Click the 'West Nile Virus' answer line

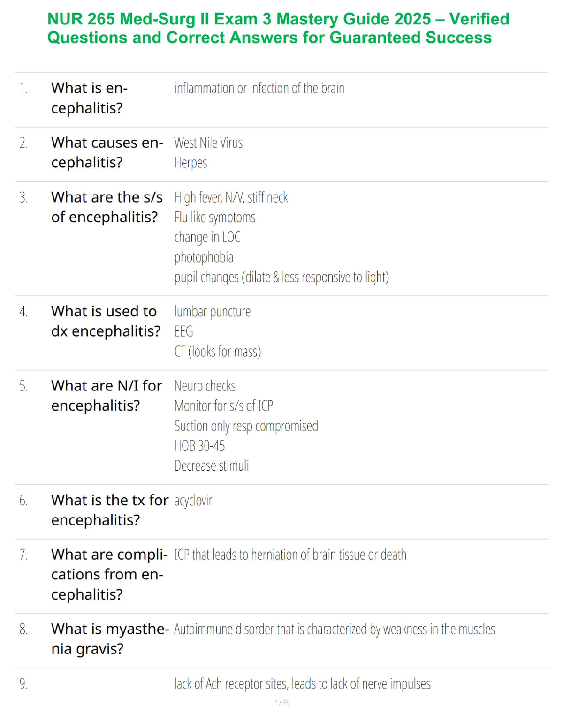[208, 143]
